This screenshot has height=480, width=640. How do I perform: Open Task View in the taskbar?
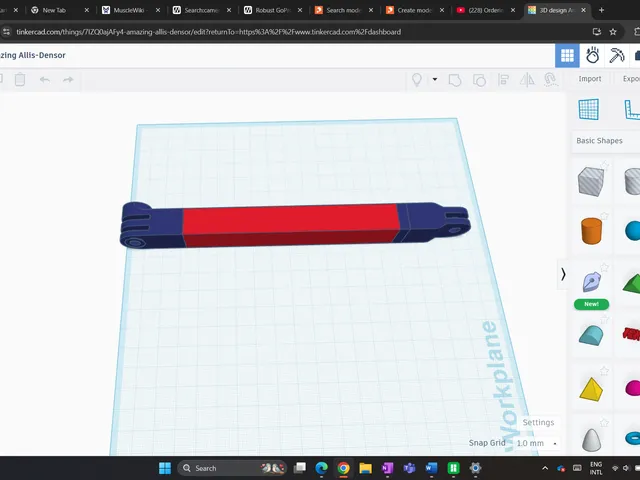tap(300, 468)
